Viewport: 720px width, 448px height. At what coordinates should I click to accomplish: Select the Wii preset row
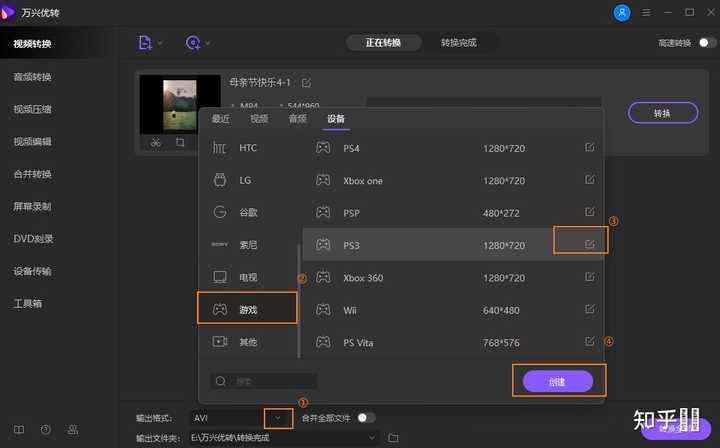pyautogui.click(x=453, y=310)
